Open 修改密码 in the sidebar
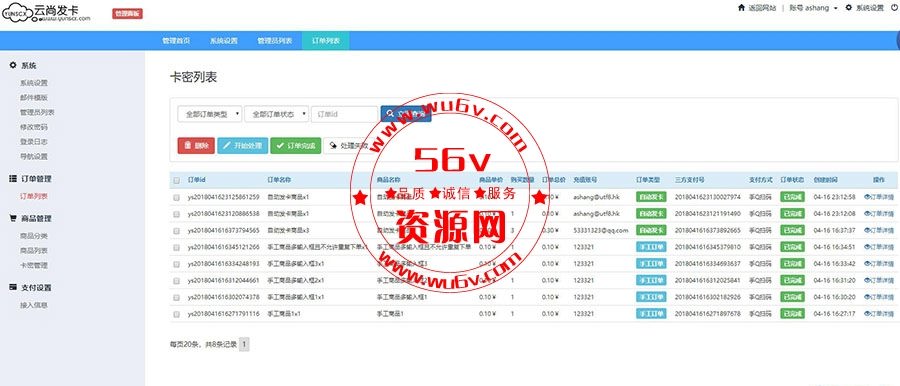The height and width of the screenshot is (386, 900). pos(34,127)
